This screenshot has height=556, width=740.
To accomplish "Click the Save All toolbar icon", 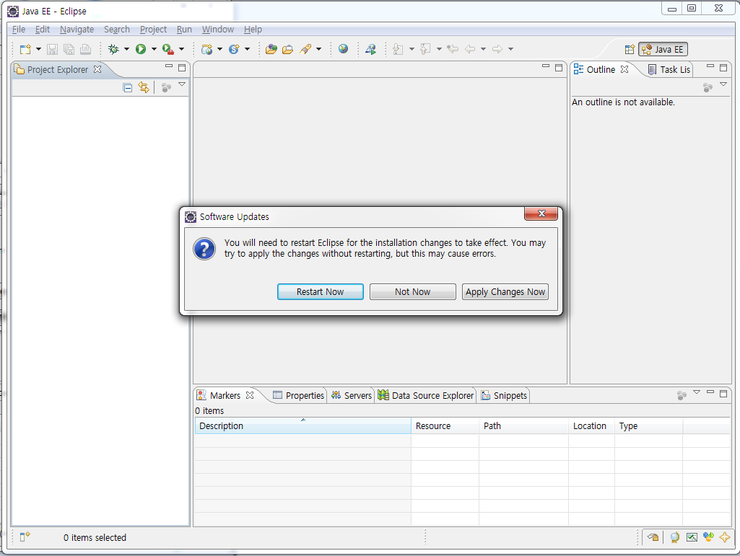I will (x=69, y=49).
